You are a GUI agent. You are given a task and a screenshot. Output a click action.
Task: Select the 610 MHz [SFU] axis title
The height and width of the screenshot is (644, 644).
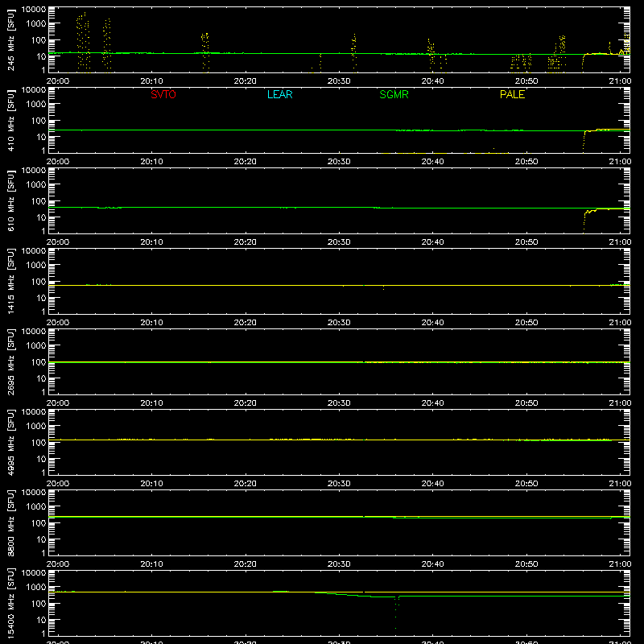coord(10,200)
